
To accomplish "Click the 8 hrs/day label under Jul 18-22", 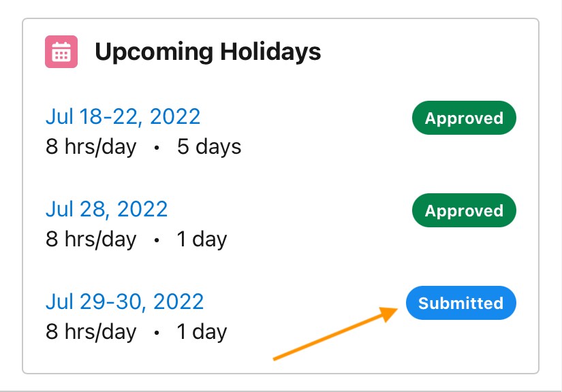I will [x=93, y=146].
